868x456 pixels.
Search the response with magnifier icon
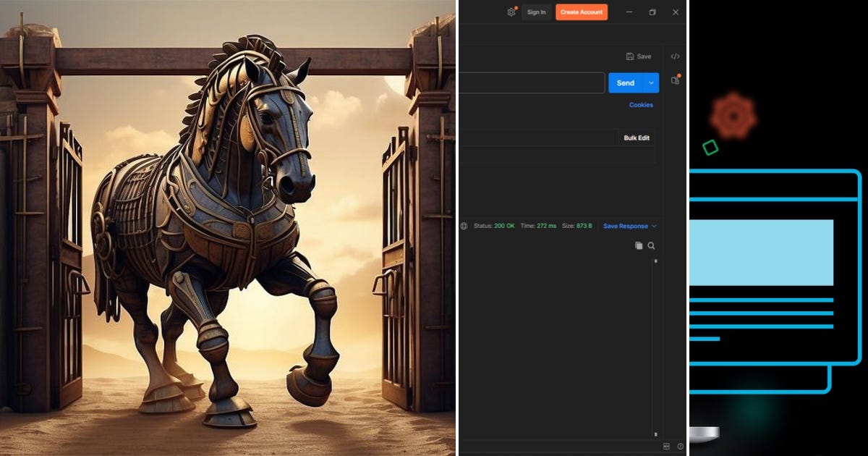651,246
